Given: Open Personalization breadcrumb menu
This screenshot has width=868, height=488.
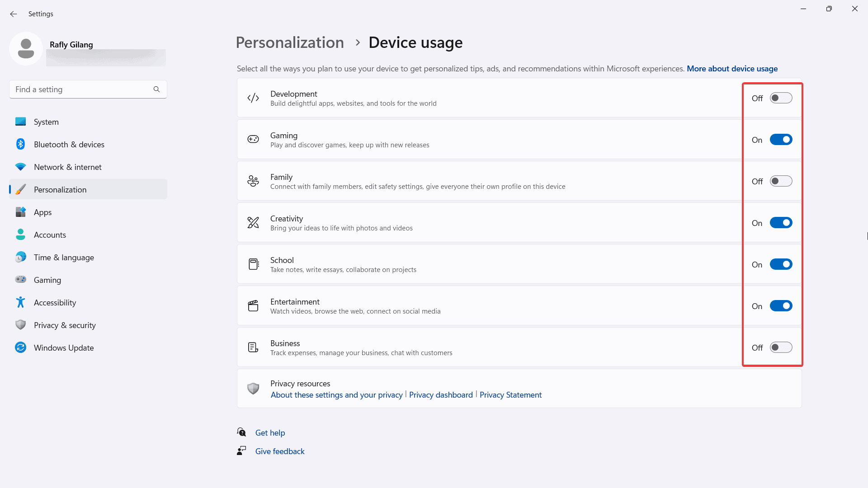Looking at the screenshot, I should click(x=290, y=42).
